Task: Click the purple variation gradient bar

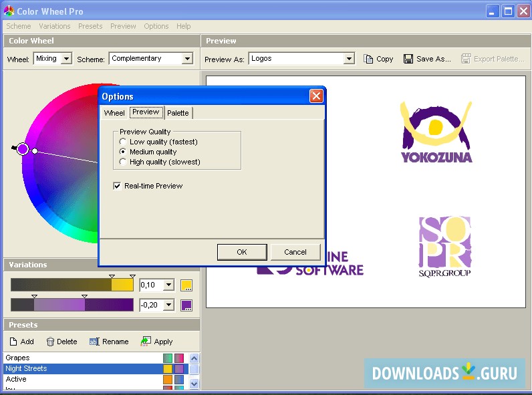Action: pyautogui.click(x=72, y=305)
